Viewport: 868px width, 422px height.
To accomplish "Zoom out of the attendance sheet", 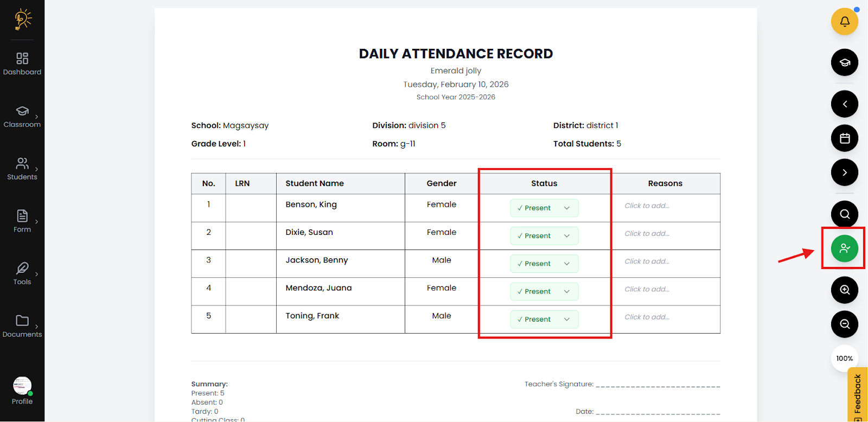I will 845,324.
